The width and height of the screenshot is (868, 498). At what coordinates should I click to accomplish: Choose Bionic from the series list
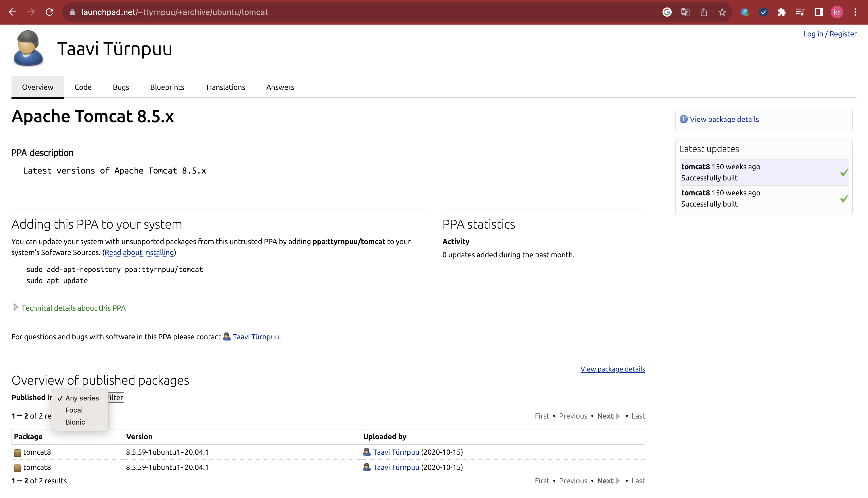[75, 422]
